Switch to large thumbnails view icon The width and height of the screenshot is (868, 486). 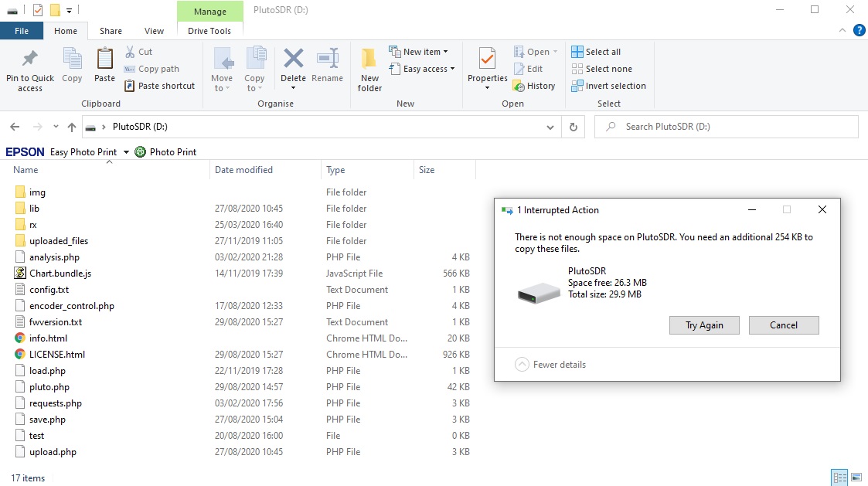pyautogui.click(x=856, y=478)
